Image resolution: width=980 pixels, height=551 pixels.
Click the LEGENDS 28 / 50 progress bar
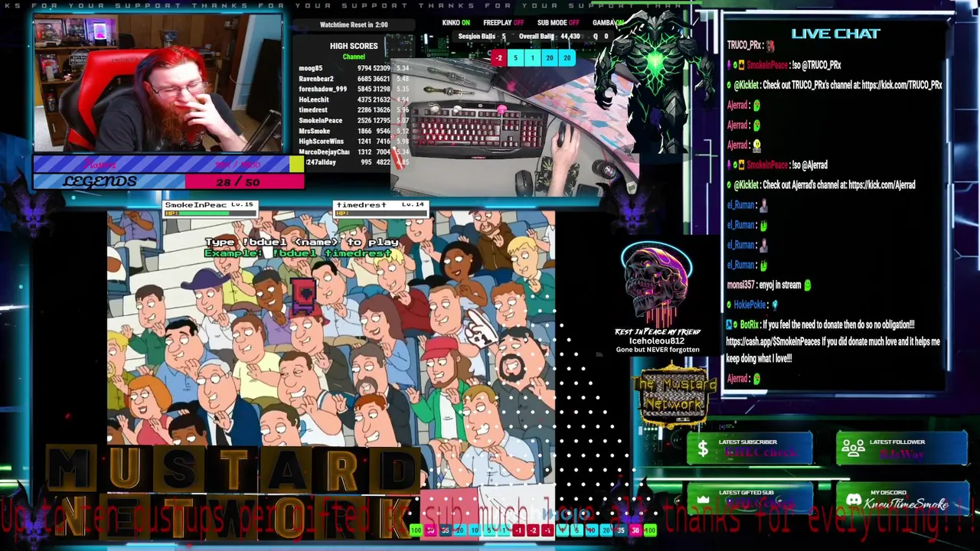coord(168,181)
